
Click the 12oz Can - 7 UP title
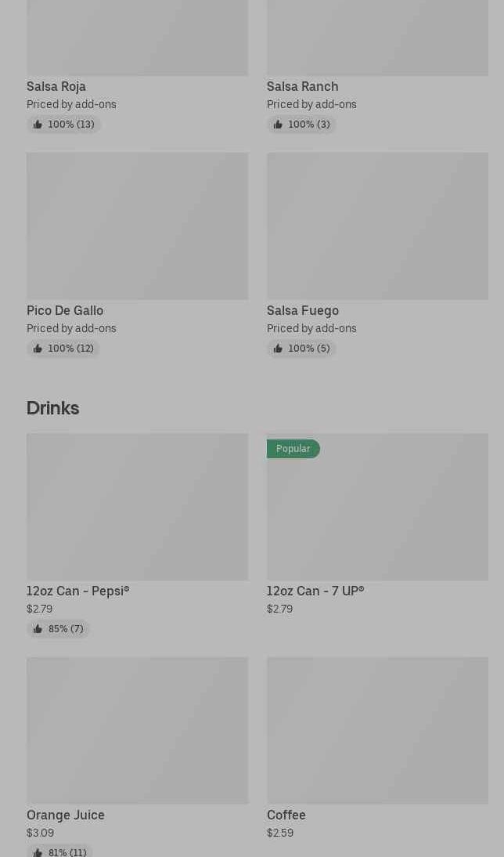coord(315,591)
